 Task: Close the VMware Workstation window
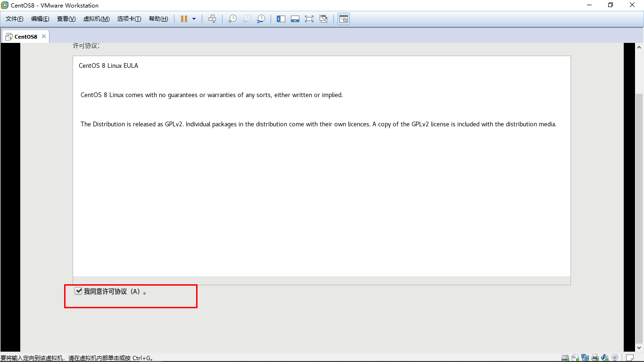pyautogui.click(x=632, y=5)
